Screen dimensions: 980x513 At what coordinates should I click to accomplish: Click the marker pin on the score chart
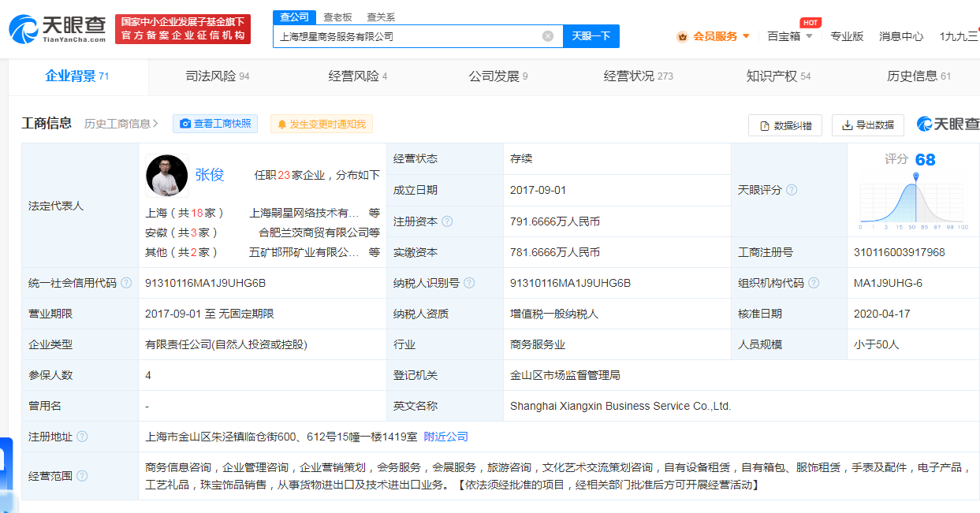pyautogui.click(x=915, y=177)
